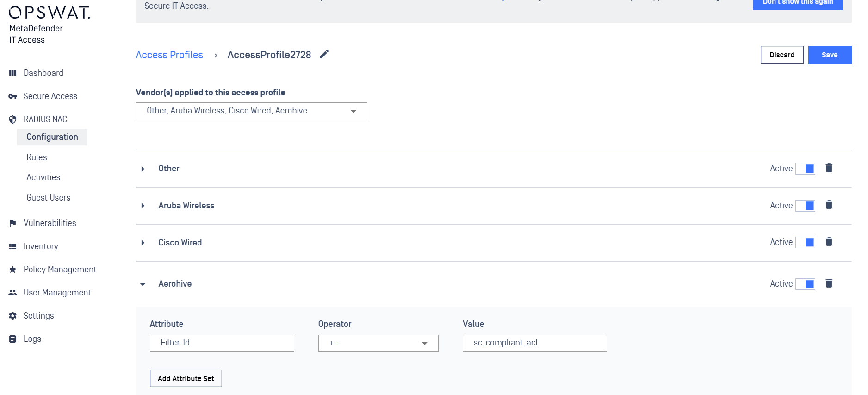This screenshot has height=395, width=868.
Task: Click Don't show this again button
Action: click(798, 4)
